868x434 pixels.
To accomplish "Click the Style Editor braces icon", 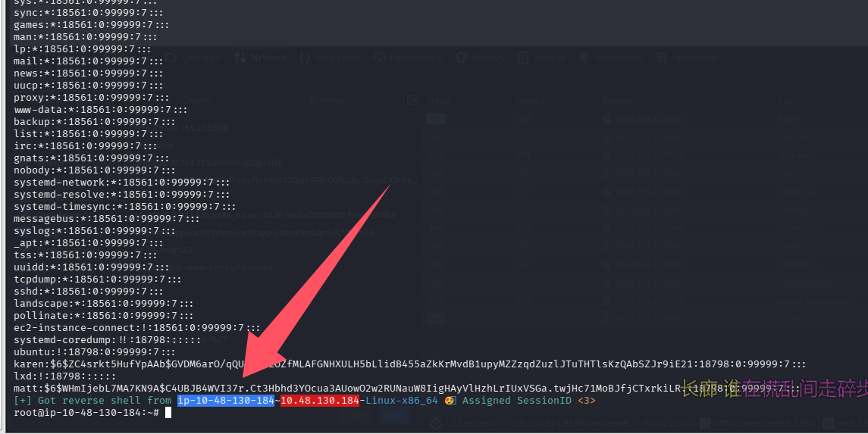I will point(305,58).
